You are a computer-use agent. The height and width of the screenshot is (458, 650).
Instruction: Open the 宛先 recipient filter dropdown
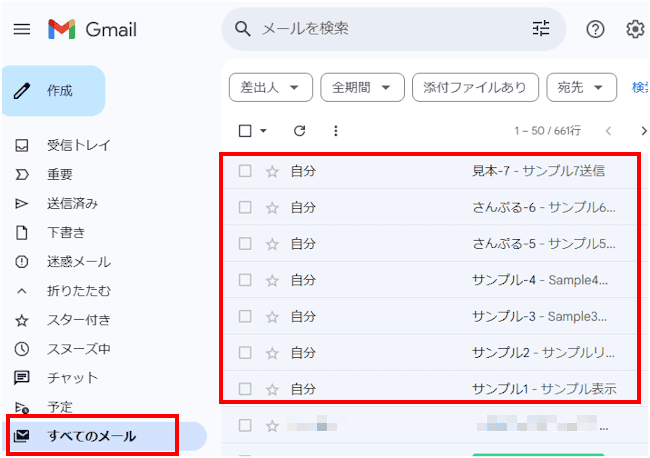pos(581,87)
